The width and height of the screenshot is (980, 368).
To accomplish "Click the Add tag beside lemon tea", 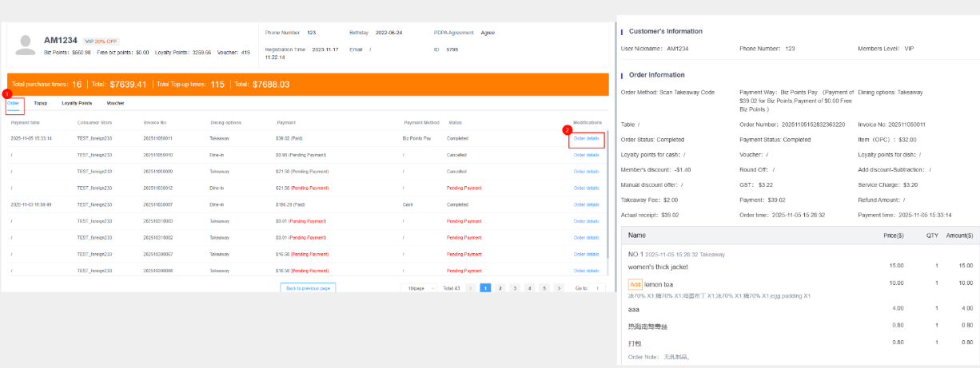I will [635, 284].
